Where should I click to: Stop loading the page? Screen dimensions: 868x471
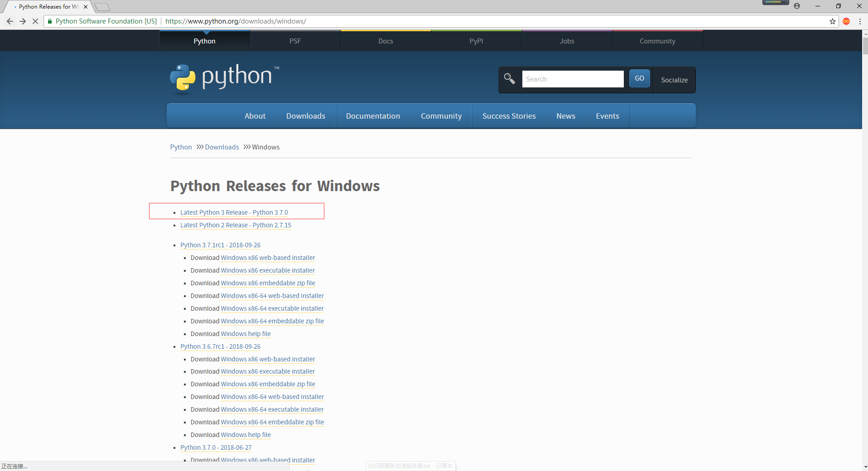(x=35, y=21)
